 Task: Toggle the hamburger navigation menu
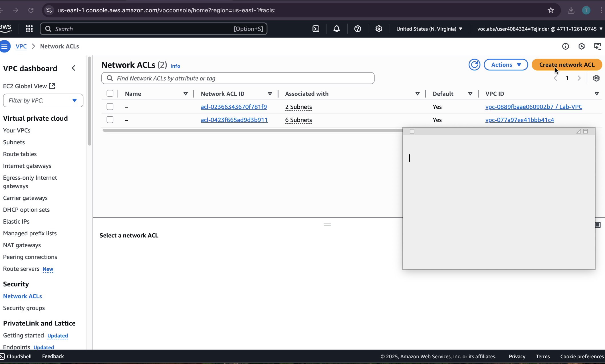click(5, 46)
